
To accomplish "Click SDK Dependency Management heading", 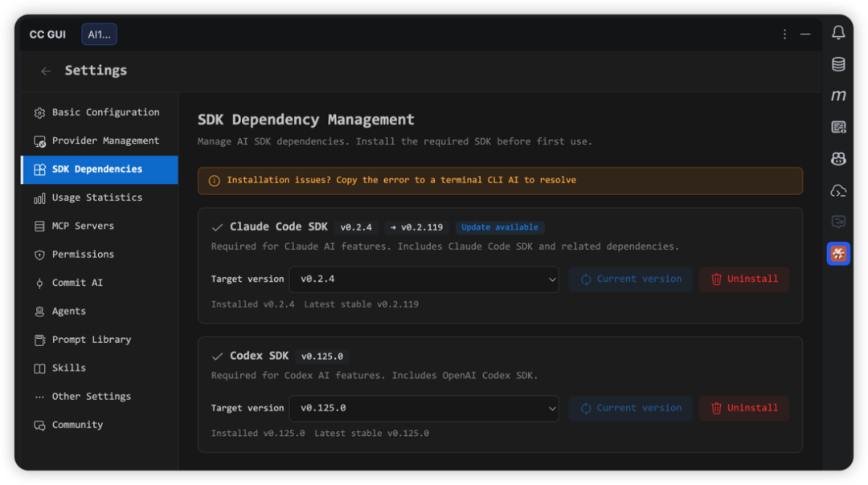I will click(x=305, y=120).
